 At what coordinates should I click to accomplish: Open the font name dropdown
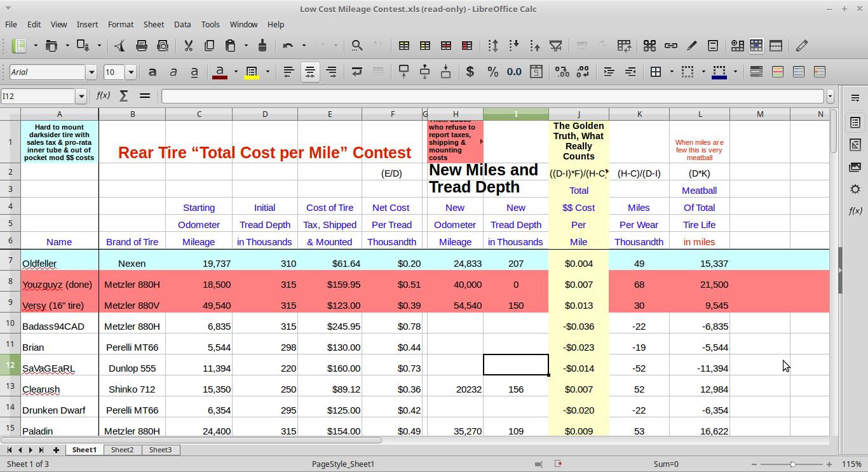click(91, 72)
